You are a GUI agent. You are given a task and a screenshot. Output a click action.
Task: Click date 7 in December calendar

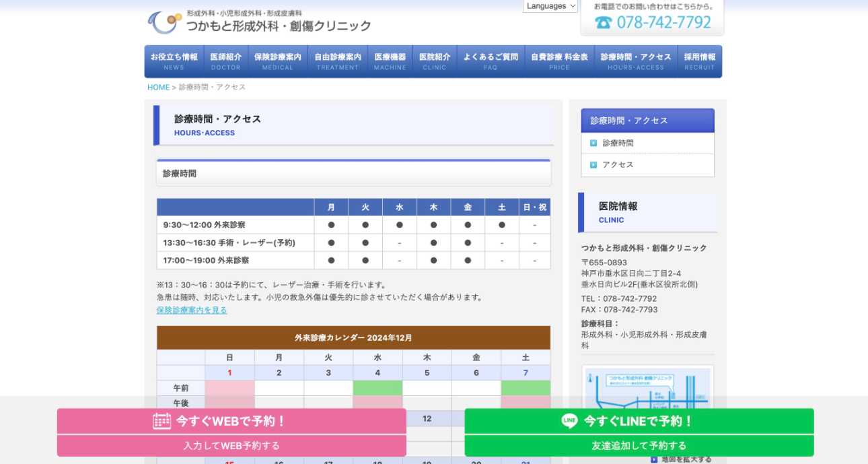coord(526,373)
